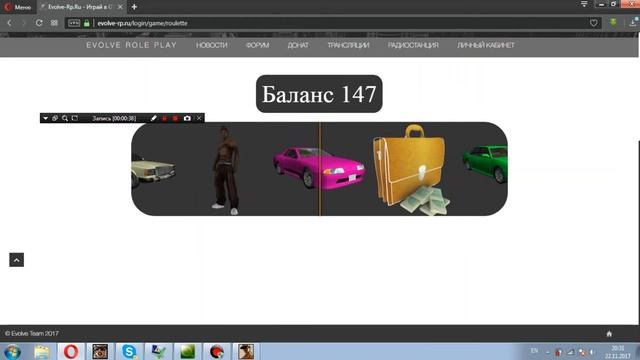Click the scroll-to-top arrow button
Viewport: 640px width, 360px height.
17,260
